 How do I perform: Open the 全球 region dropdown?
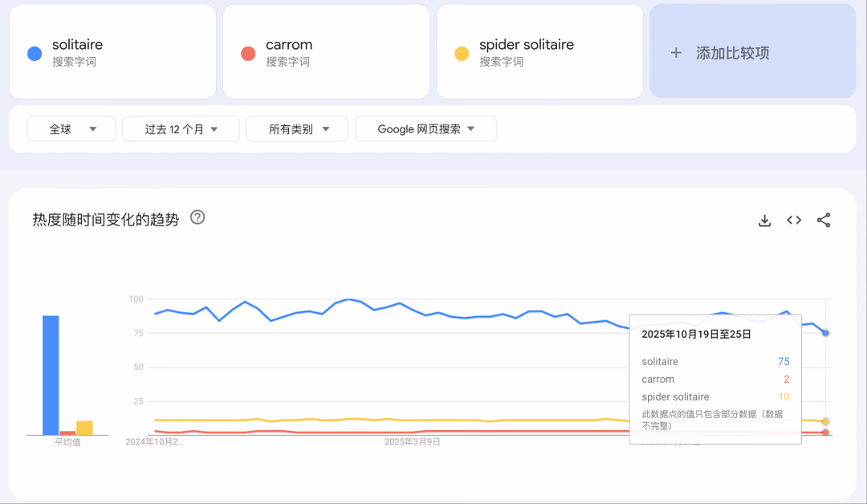[71, 128]
